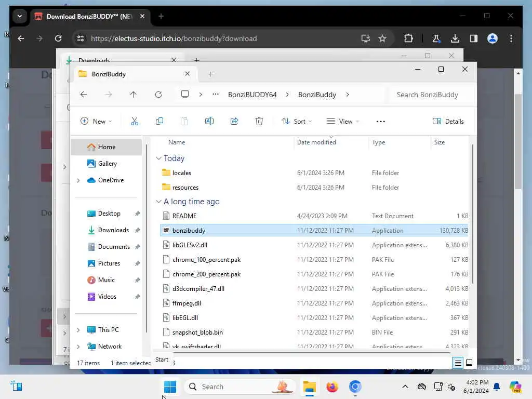Click the Chrome address bar URL

pos(174,38)
